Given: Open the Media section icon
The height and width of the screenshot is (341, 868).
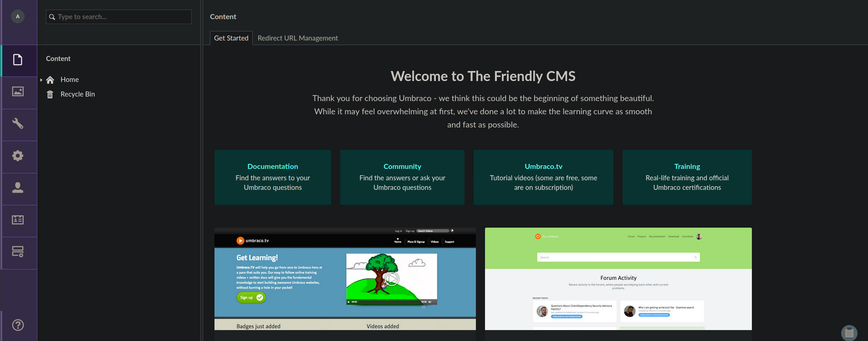Looking at the screenshot, I should tap(18, 92).
